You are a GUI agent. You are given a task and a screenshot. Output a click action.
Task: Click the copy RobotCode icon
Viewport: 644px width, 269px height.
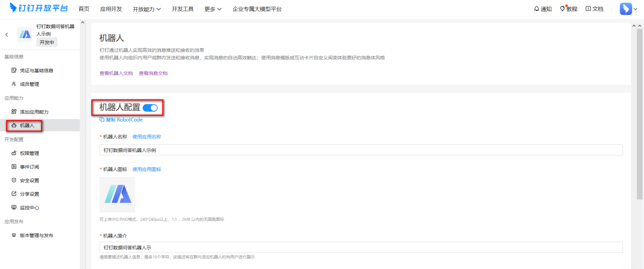click(x=102, y=120)
